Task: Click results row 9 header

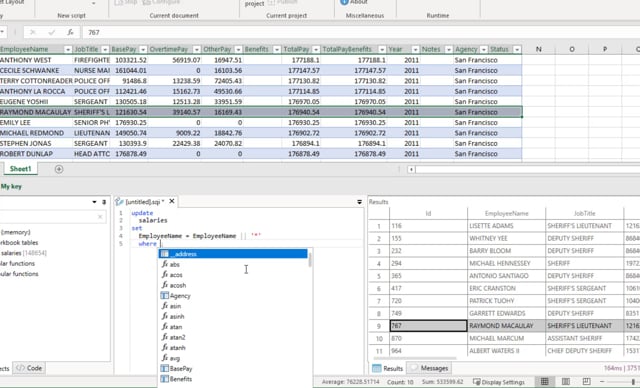Action: (379, 326)
